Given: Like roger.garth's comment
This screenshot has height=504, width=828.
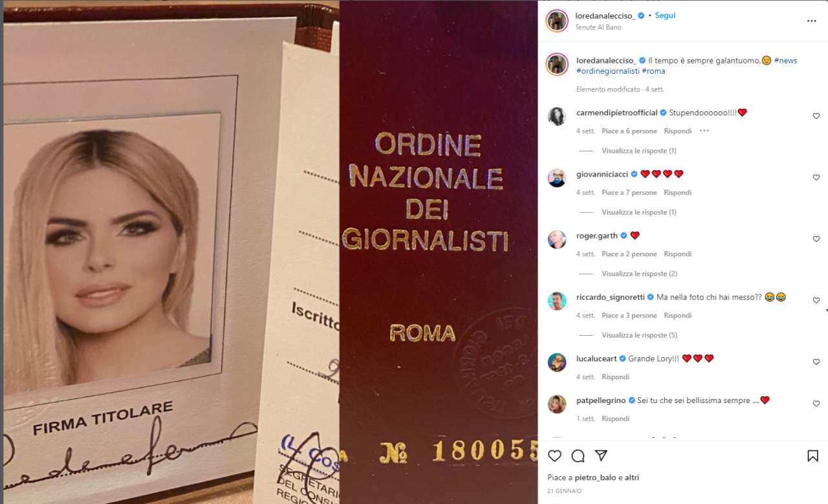Looking at the screenshot, I should point(816,239).
